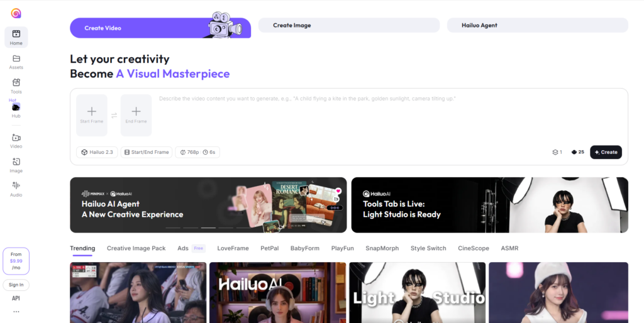Image resolution: width=644 pixels, height=323 pixels.
Task: Open the baseball stadium woman thumbnail
Action: click(x=138, y=293)
